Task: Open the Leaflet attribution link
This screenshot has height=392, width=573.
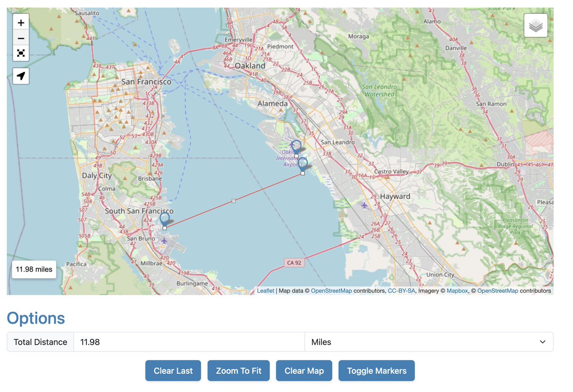Action: pos(265,291)
